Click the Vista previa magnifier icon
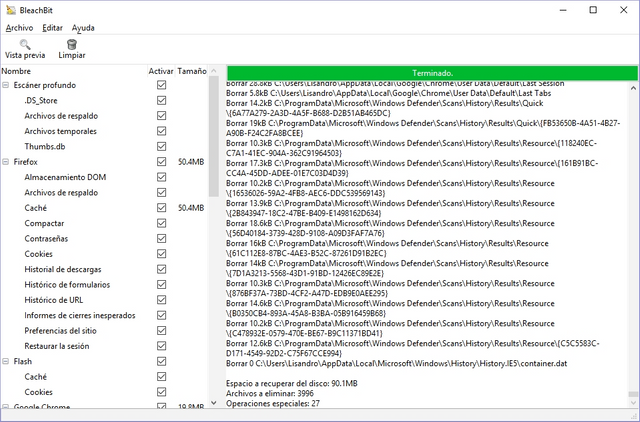The height and width of the screenshot is (422, 640). [x=25, y=44]
